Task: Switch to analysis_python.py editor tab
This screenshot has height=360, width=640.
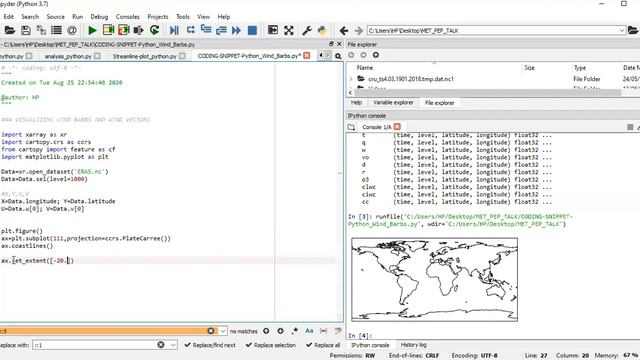Action: 68,56
